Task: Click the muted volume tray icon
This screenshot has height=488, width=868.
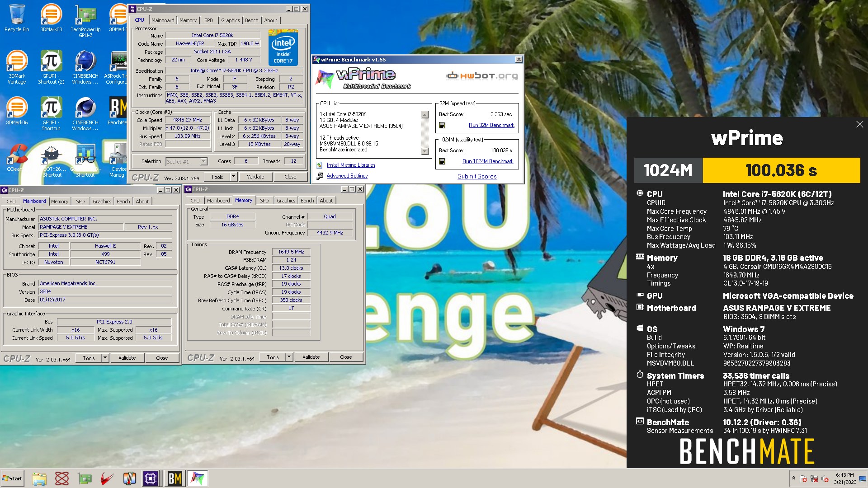Action: click(825, 479)
